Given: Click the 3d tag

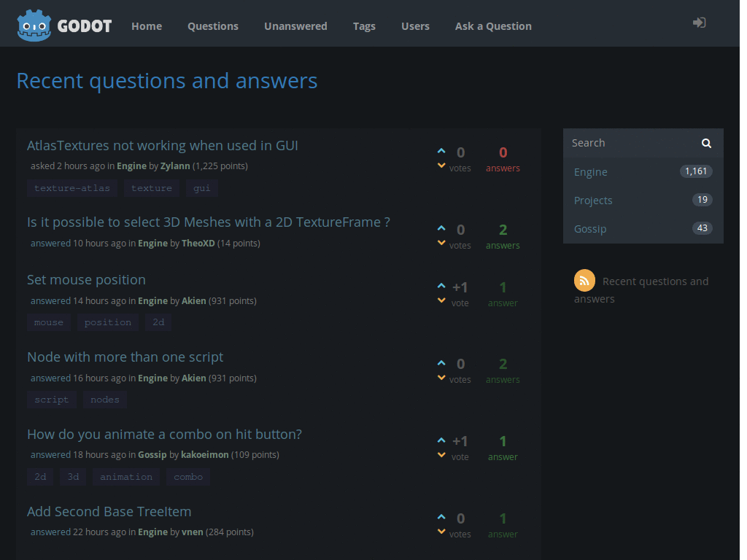Looking at the screenshot, I should (x=73, y=477).
